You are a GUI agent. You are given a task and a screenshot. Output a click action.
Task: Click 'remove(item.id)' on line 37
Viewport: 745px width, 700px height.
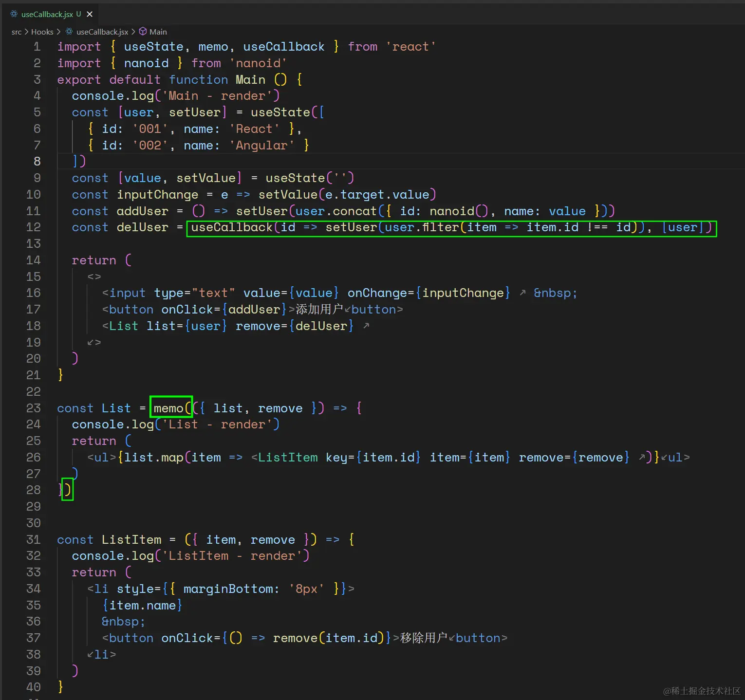329,638
